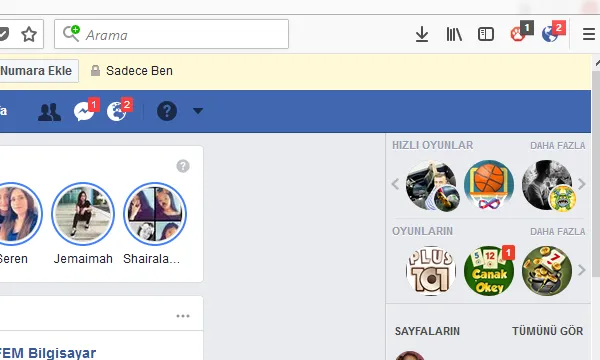The width and height of the screenshot is (600, 360).
Task: Launch the black-and-white photo quick game icon
Action: (x=548, y=185)
